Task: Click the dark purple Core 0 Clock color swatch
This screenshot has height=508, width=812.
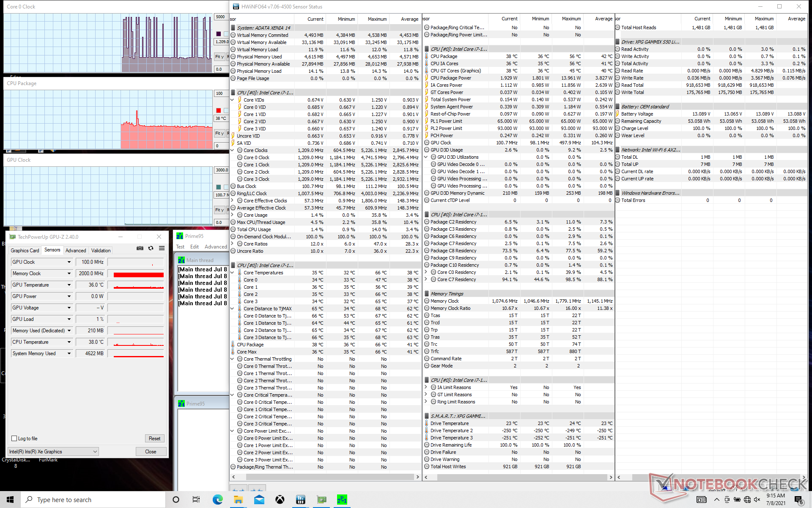Action: pyautogui.click(x=219, y=34)
